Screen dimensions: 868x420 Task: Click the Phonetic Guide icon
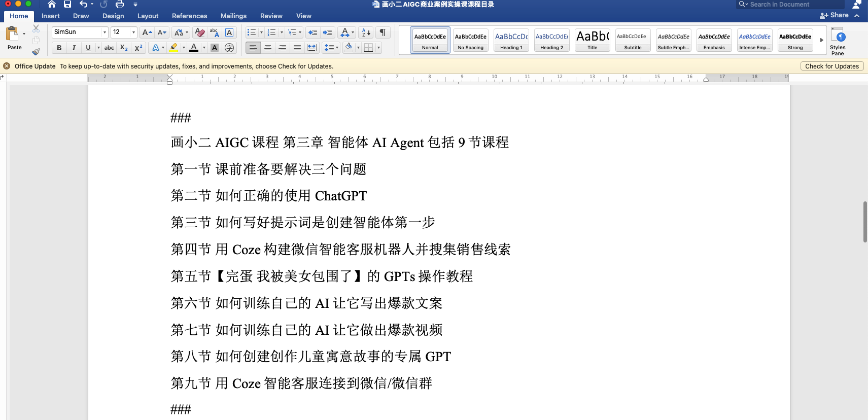(215, 32)
